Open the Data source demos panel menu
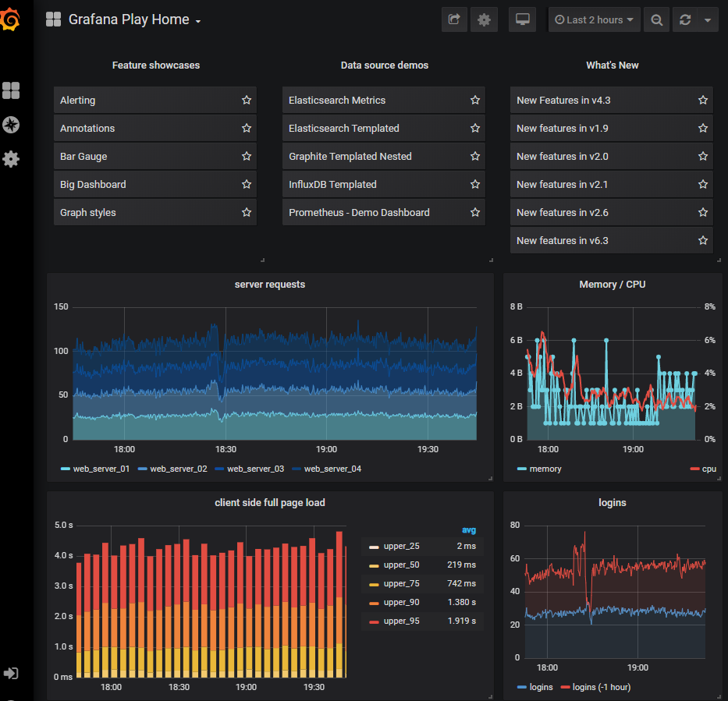This screenshot has width=728, height=701. point(385,65)
